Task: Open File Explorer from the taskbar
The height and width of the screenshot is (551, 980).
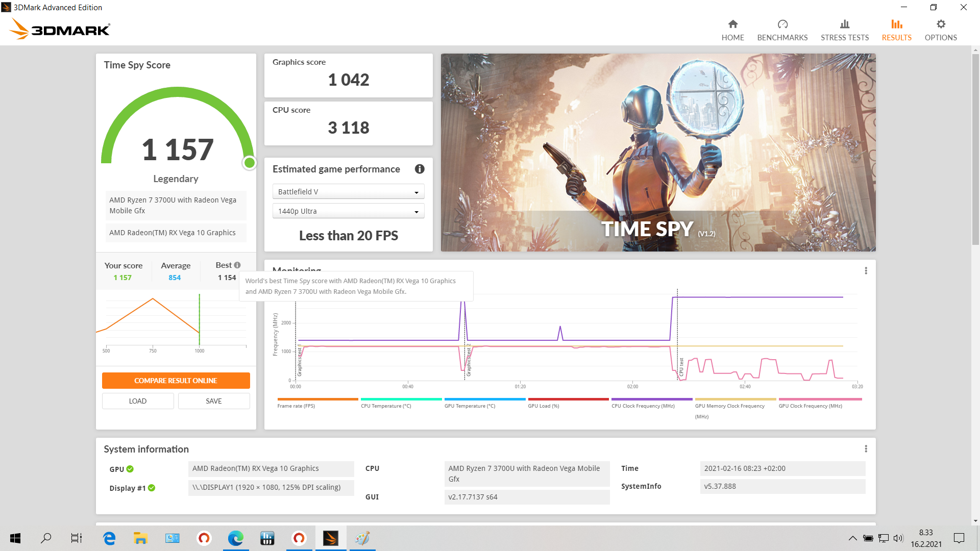Action: pyautogui.click(x=140, y=538)
